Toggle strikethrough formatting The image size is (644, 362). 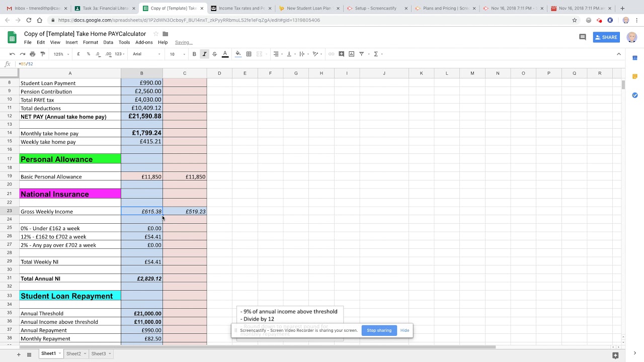tap(214, 54)
